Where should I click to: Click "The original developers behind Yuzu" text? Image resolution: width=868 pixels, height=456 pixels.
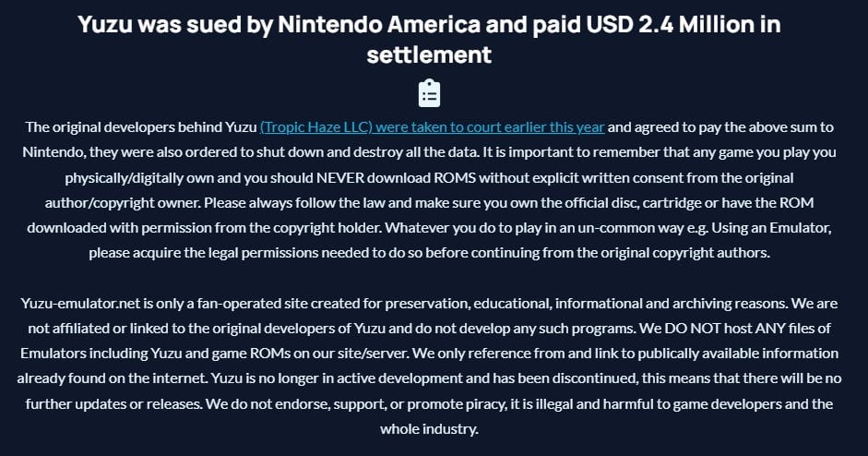coord(141,126)
